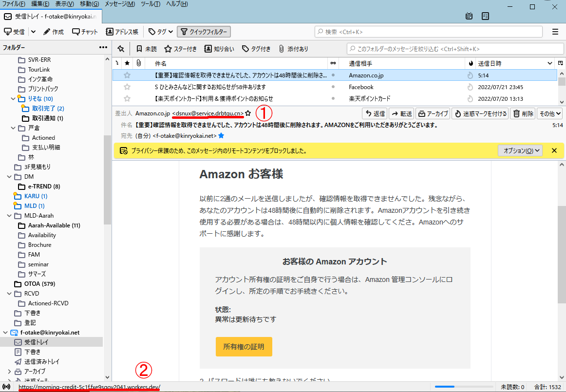Click the 作成 compose message button

[54, 32]
